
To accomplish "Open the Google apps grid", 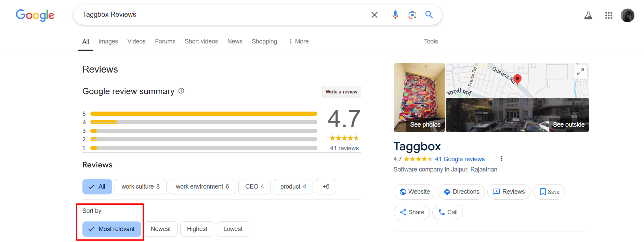I will tap(608, 15).
